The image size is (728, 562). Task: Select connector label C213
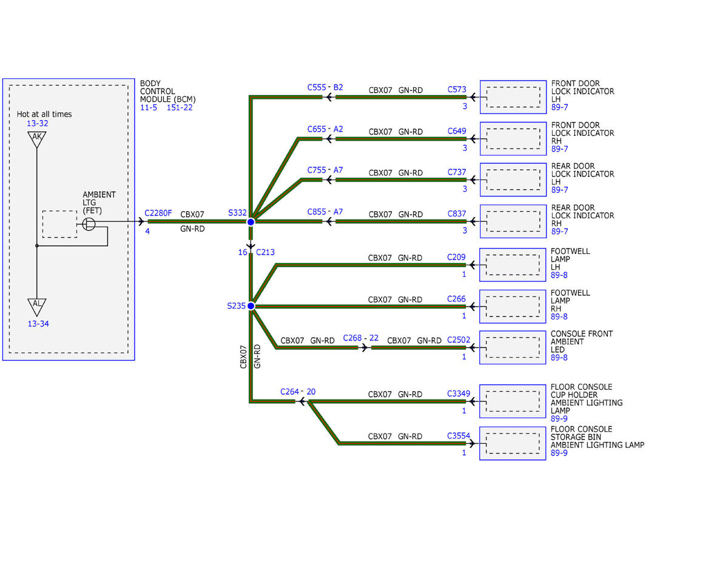coord(265,252)
